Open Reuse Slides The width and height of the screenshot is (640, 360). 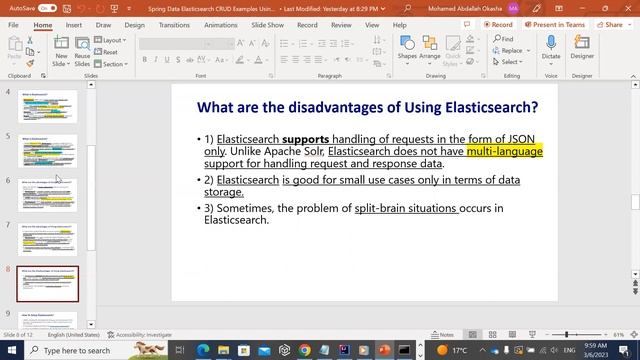click(82, 51)
